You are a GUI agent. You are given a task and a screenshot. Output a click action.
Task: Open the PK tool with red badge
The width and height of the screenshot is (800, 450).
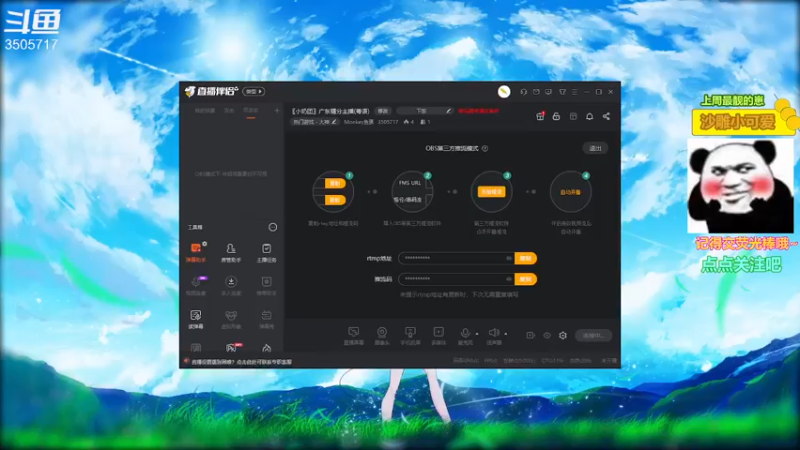click(x=232, y=347)
